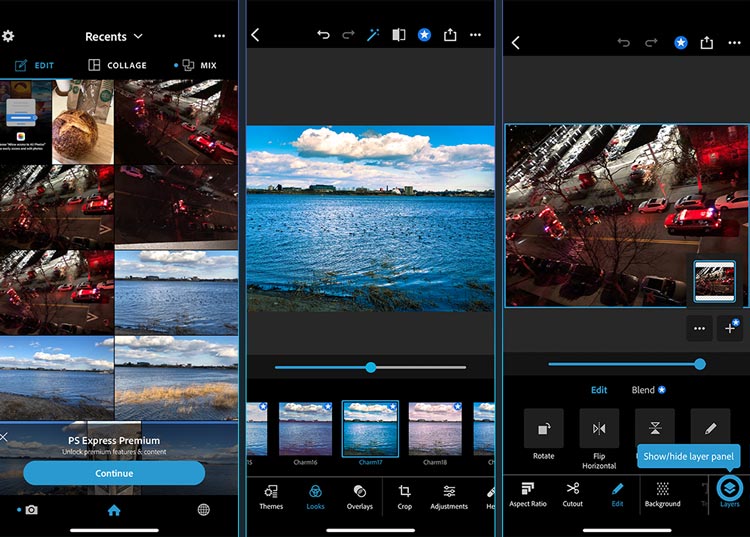Viewport: 750px width, 537px height.
Task: Adjust the layer opacity slider
Action: pyautogui.click(x=627, y=364)
